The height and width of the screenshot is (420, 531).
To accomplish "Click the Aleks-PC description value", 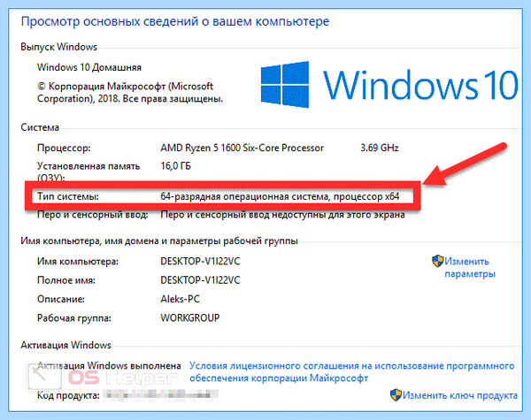I will click(180, 299).
